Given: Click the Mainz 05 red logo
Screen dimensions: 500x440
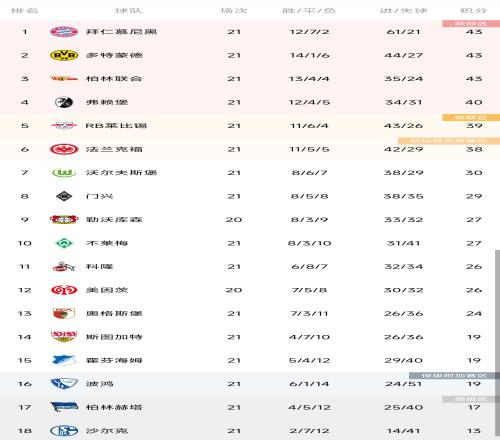Looking at the screenshot, I should click(x=64, y=290).
